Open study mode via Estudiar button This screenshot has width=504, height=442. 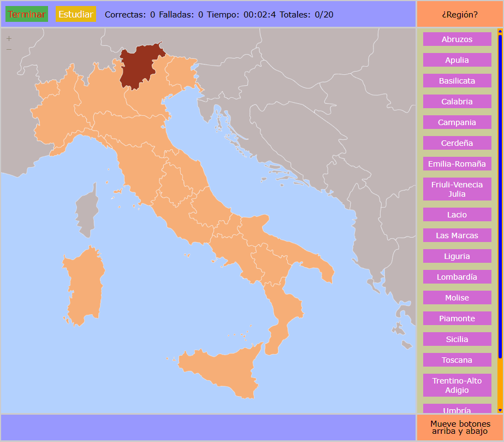(x=76, y=14)
